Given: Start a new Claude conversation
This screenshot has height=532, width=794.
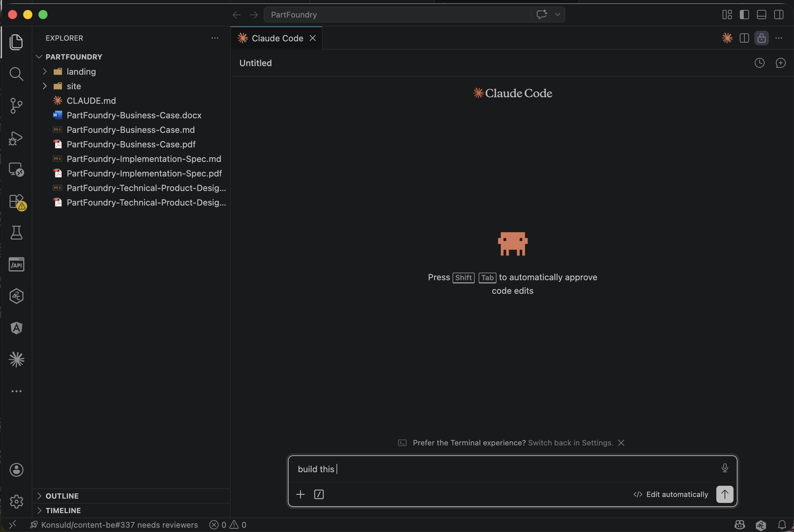Looking at the screenshot, I should tap(780, 63).
